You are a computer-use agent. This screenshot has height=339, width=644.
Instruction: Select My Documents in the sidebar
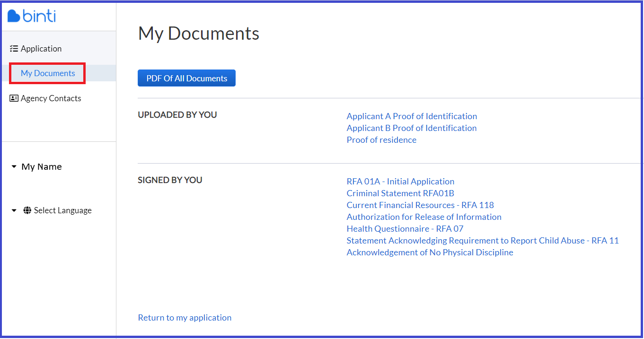click(48, 73)
